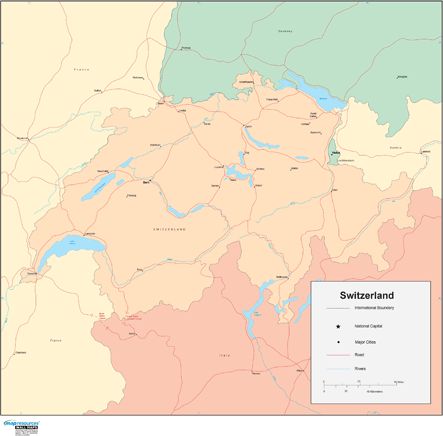Click the Chur city label

[335, 190]
